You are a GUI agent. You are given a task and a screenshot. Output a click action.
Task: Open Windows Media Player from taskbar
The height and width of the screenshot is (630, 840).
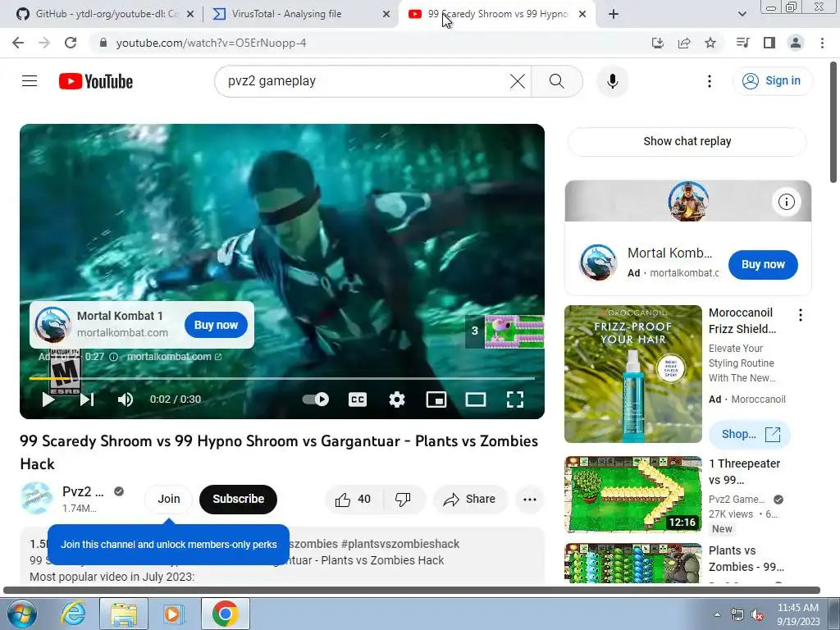click(x=172, y=614)
